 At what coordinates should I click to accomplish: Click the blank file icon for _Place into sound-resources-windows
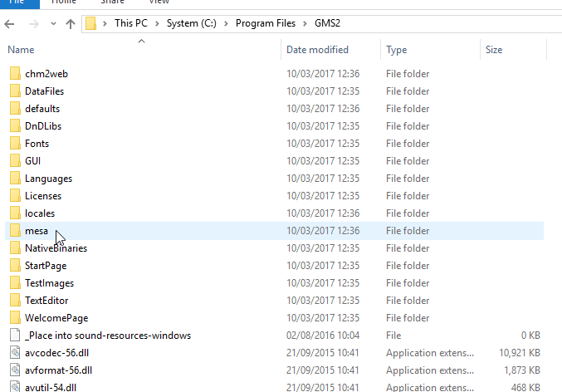pyautogui.click(x=15, y=336)
